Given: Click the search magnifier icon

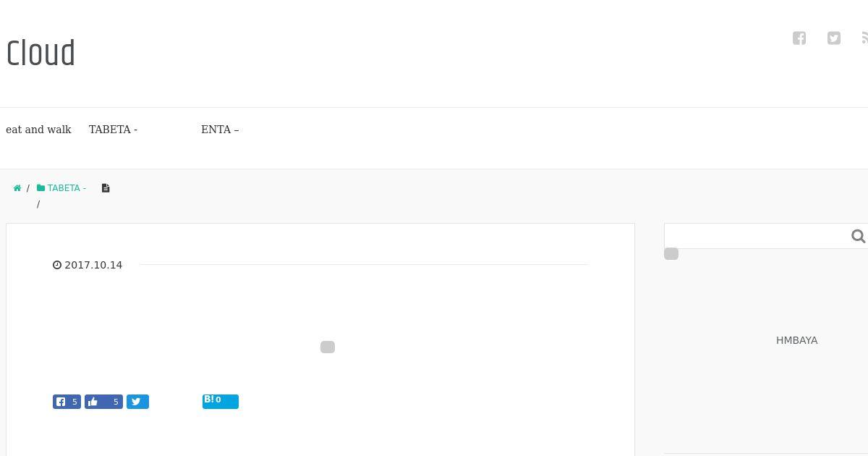Looking at the screenshot, I should [859, 236].
